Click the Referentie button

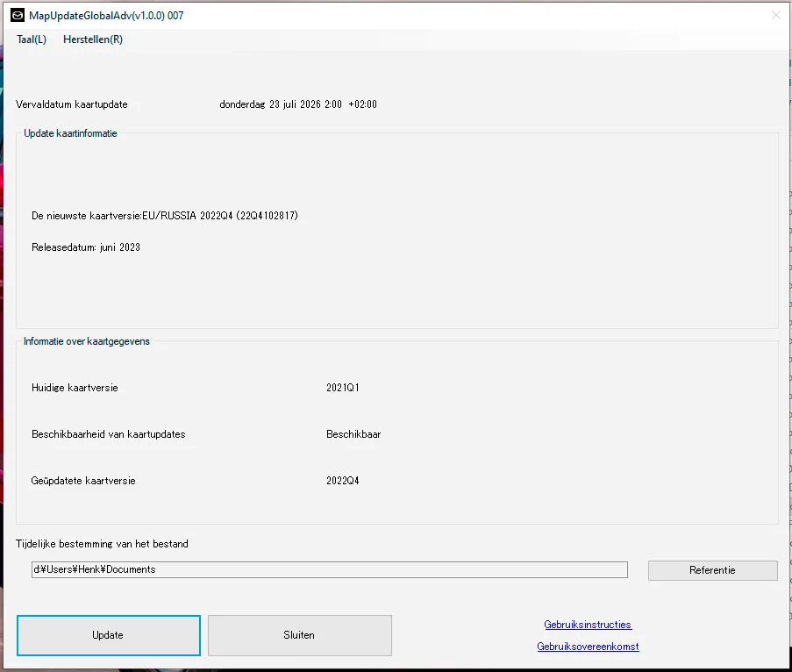click(x=712, y=569)
